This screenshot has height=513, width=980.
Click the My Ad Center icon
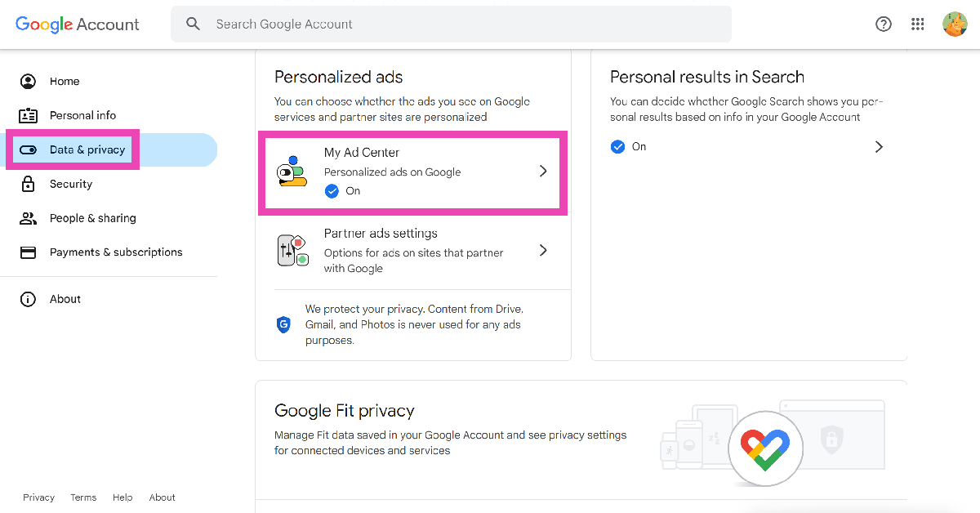pyautogui.click(x=292, y=172)
